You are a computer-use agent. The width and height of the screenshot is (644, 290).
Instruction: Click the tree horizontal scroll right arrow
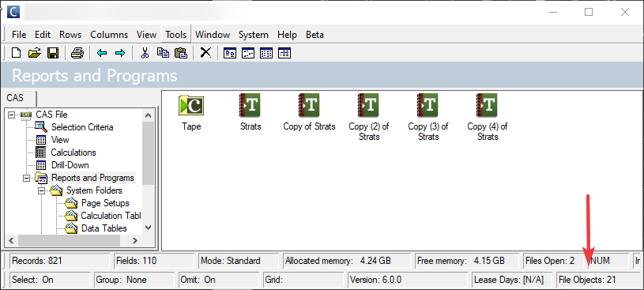click(135, 241)
